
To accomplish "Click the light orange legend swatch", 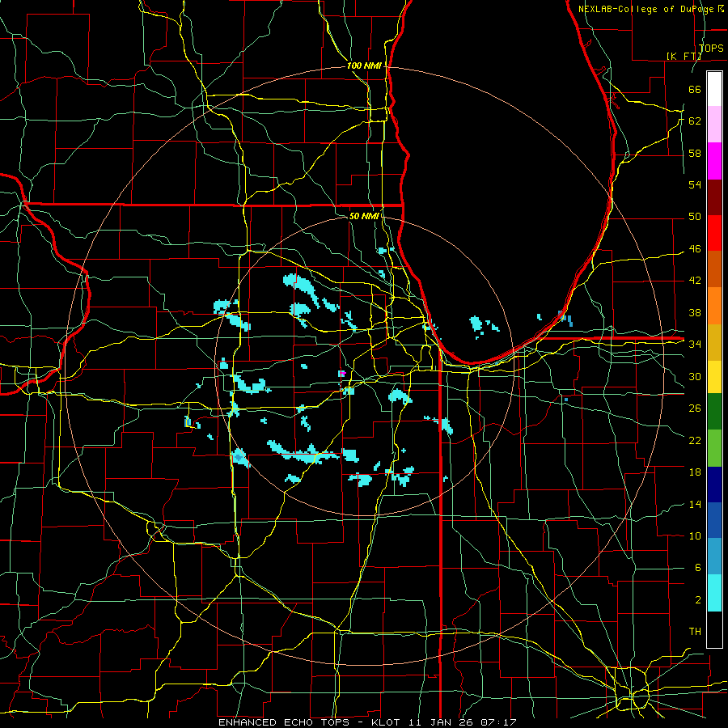I will [714, 306].
